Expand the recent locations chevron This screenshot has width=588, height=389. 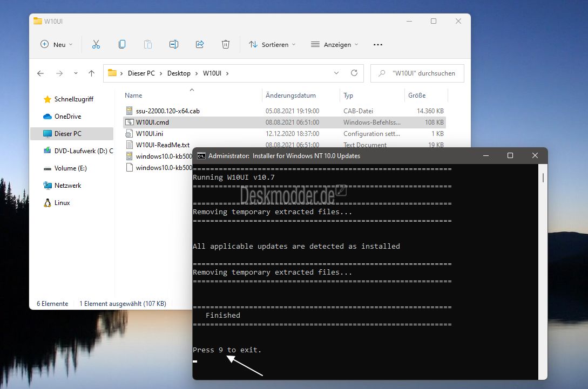[x=76, y=73]
